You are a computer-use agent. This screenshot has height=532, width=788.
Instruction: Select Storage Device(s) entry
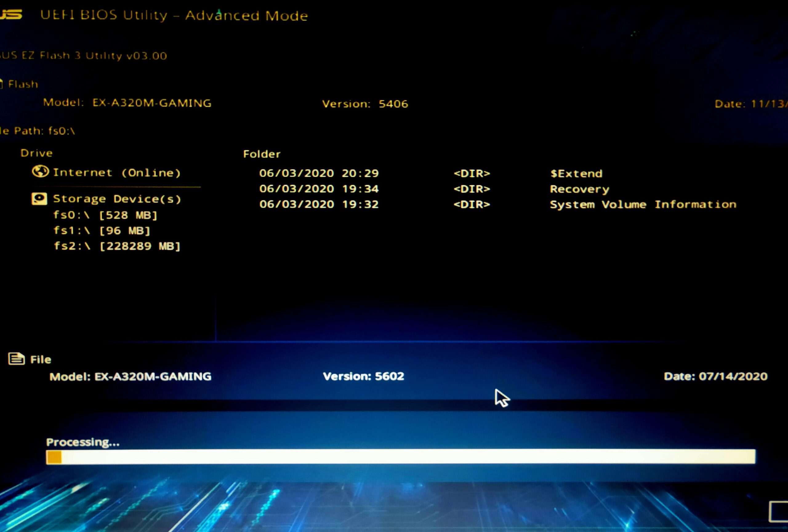click(x=117, y=198)
